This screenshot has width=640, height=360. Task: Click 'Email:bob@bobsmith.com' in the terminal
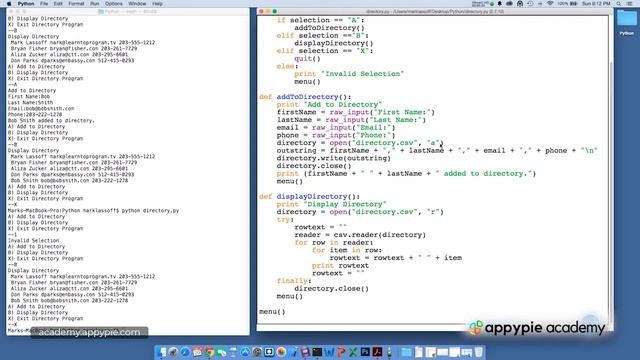point(41,109)
